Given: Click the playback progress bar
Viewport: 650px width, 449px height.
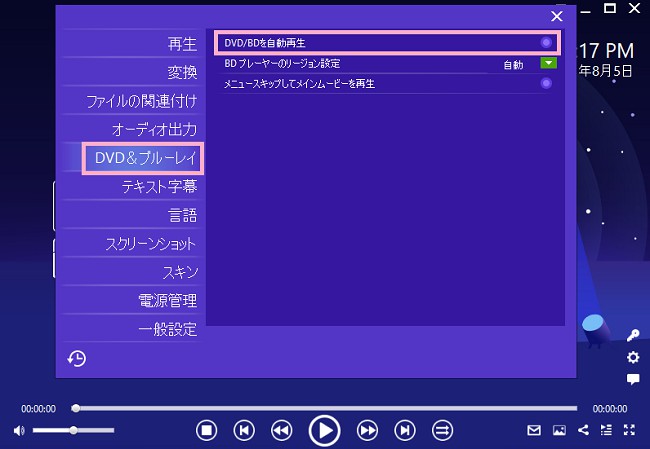Looking at the screenshot, I should [x=325, y=408].
